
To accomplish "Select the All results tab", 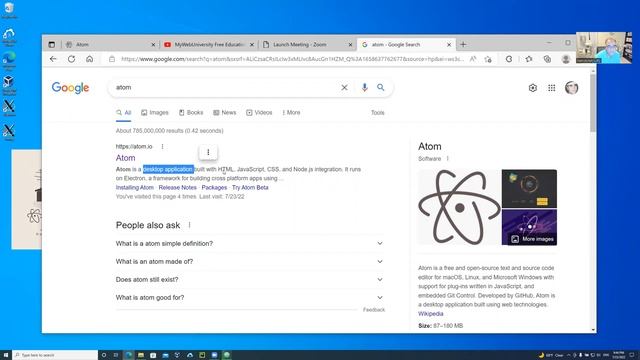I will [124, 113].
